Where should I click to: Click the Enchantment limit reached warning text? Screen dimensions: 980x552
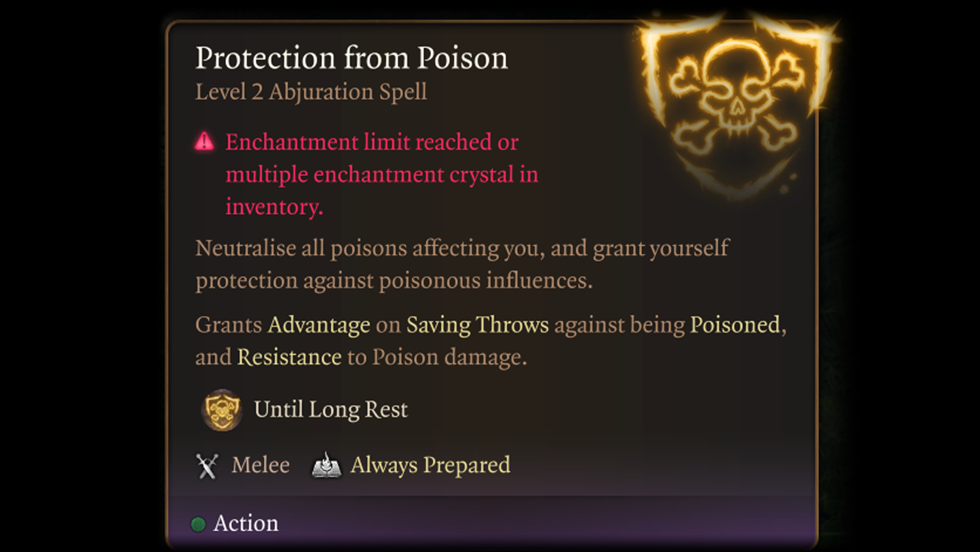[x=372, y=142]
